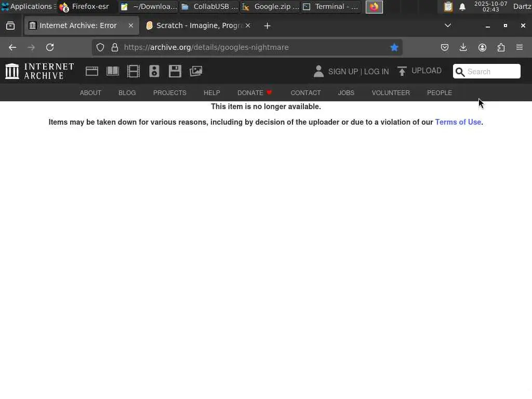The width and height of the screenshot is (532, 399).
Task: Switch to the Firefox-esr taskbar entry
Action: [87, 6]
